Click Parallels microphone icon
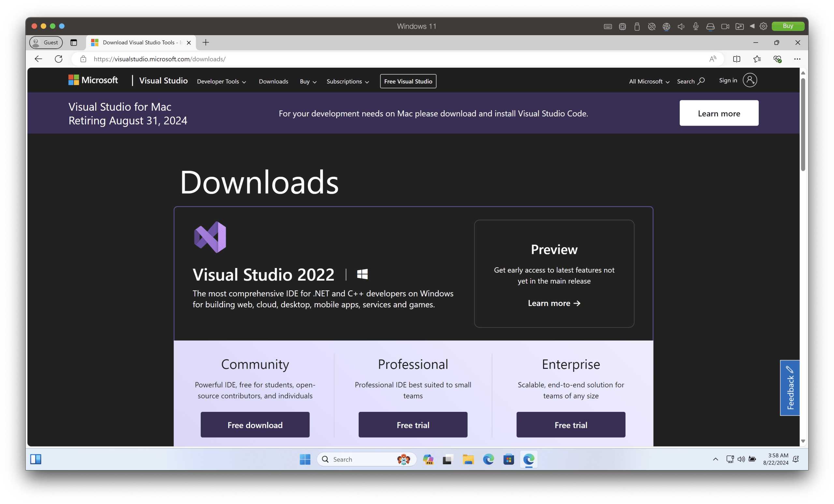This screenshot has width=834, height=504. pyautogui.click(x=696, y=26)
